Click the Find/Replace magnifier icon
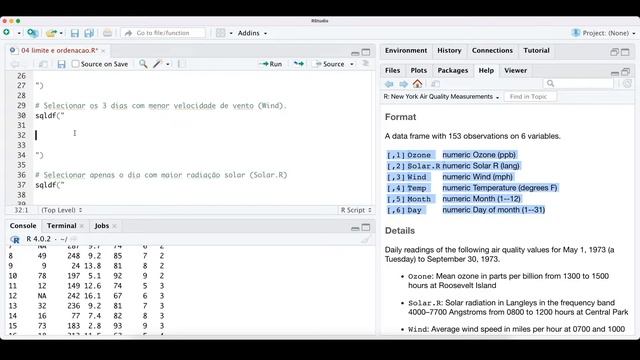 click(143, 64)
